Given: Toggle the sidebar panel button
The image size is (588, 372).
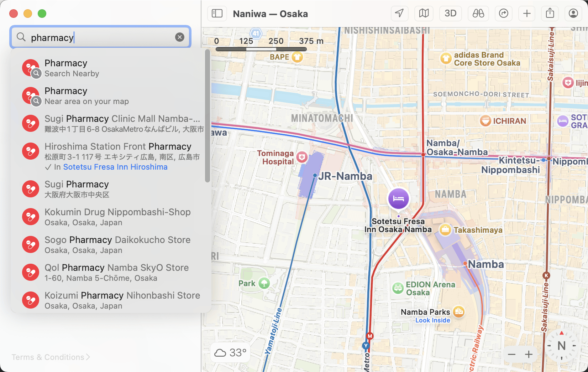Looking at the screenshot, I should pyautogui.click(x=217, y=14).
